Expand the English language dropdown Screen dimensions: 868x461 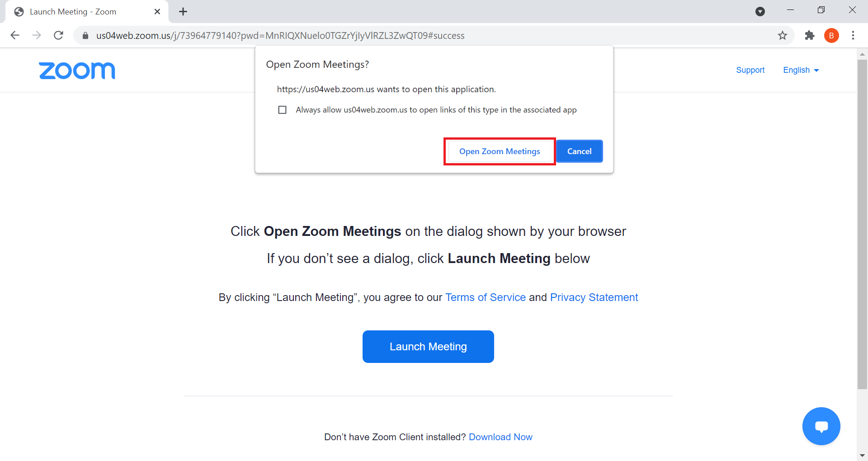coord(801,70)
